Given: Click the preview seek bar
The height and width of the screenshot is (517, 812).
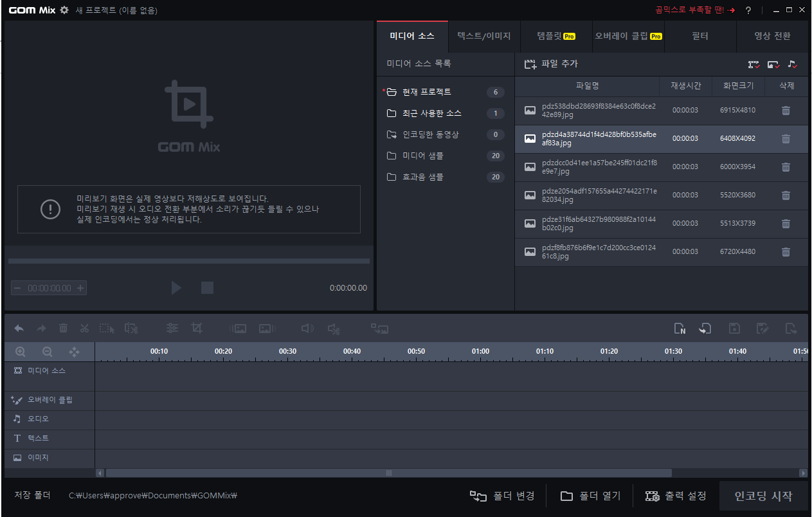Looking at the screenshot, I should pos(189,261).
